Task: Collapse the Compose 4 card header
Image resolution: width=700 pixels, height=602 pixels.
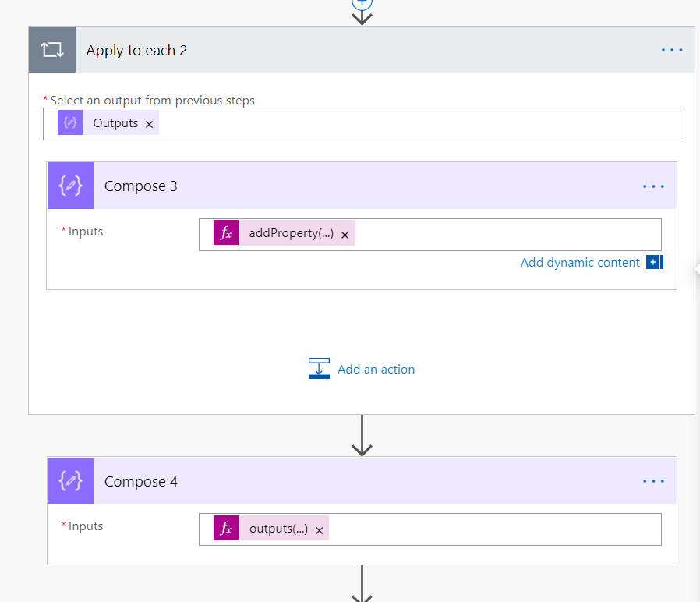Action: click(x=362, y=480)
